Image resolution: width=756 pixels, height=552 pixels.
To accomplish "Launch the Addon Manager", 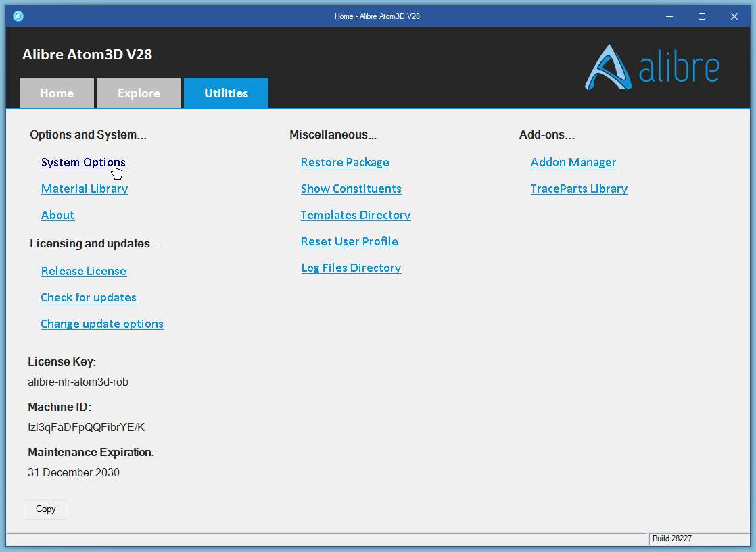I will [573, 162].
